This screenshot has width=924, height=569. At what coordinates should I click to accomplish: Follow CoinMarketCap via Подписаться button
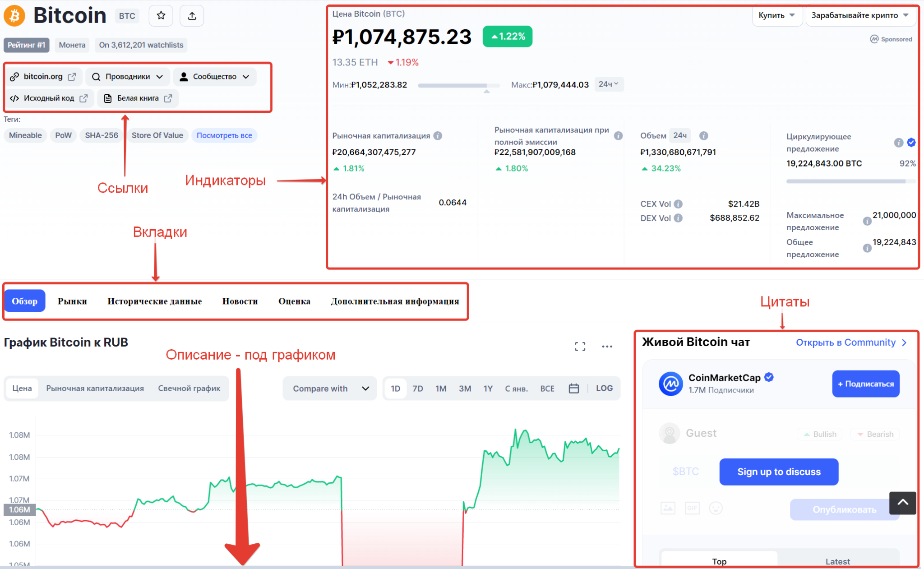[x=865, y=384]
